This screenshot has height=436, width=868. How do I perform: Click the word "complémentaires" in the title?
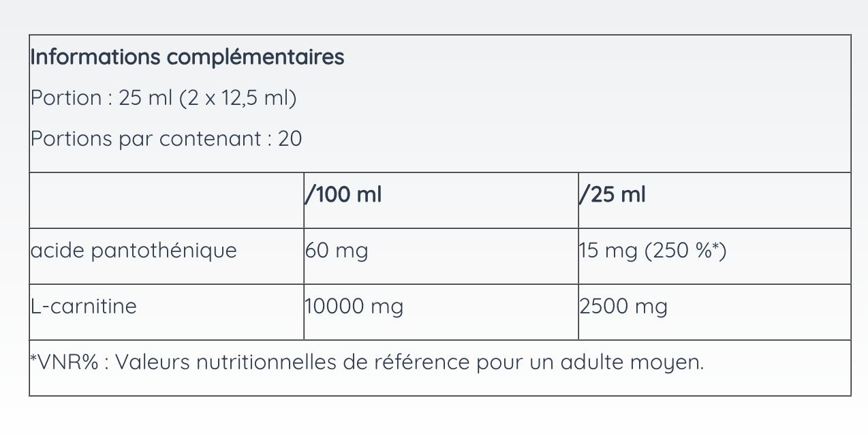pyautogui.click(x=256, y=58)
